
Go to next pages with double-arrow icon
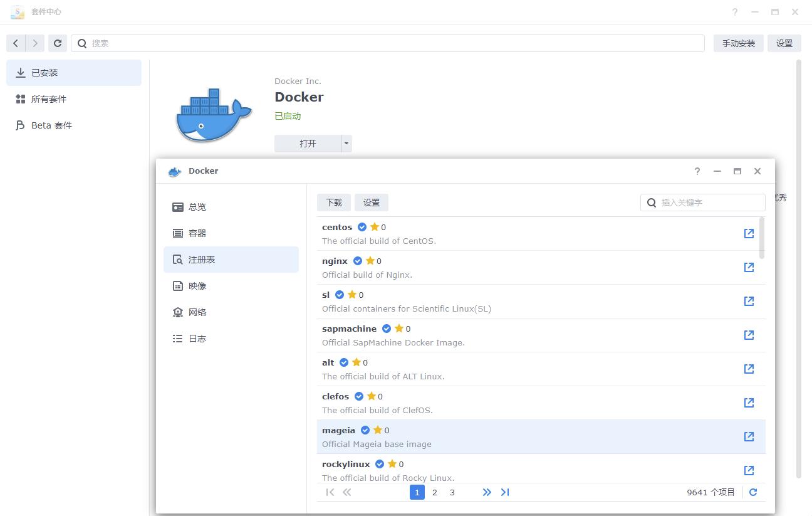click(487, 492)
